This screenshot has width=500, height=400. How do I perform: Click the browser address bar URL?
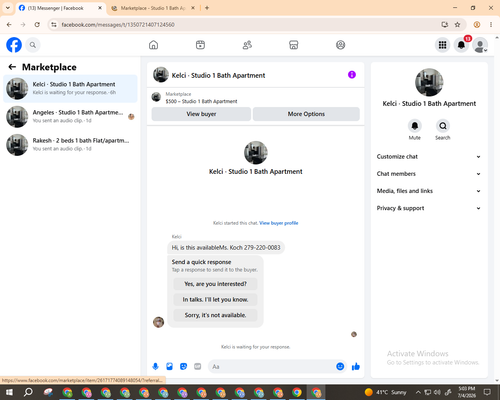point(118,25)
